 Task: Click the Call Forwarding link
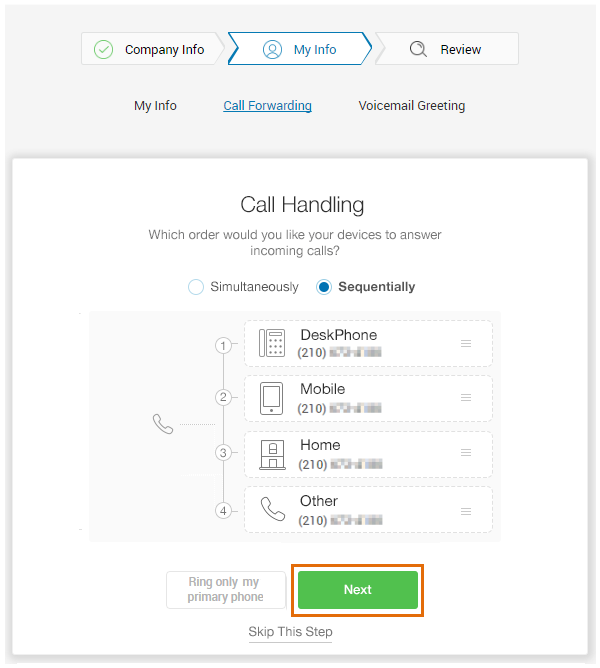(268, 105)
